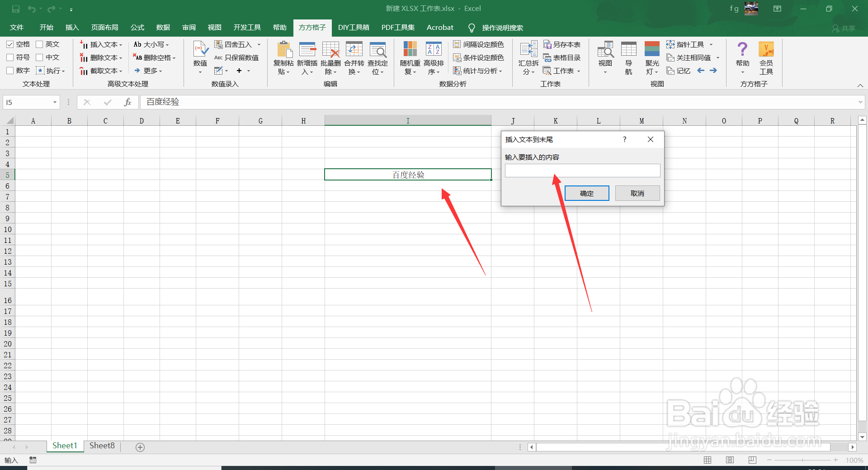Screen dimensions: 868x470
Task: Click 取消 in the insert text dialog
Action: [637, 193]
